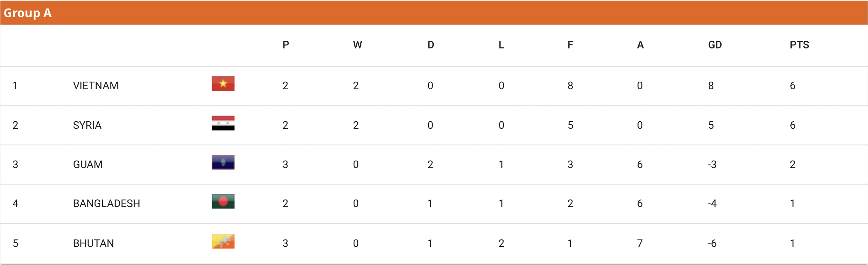Open the BANGLADESH team entry

[x=106, y=203]
